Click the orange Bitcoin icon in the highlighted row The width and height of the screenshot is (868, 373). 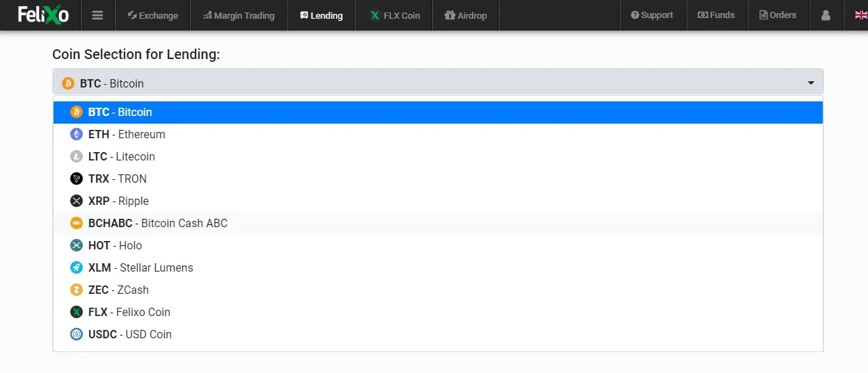77,112
